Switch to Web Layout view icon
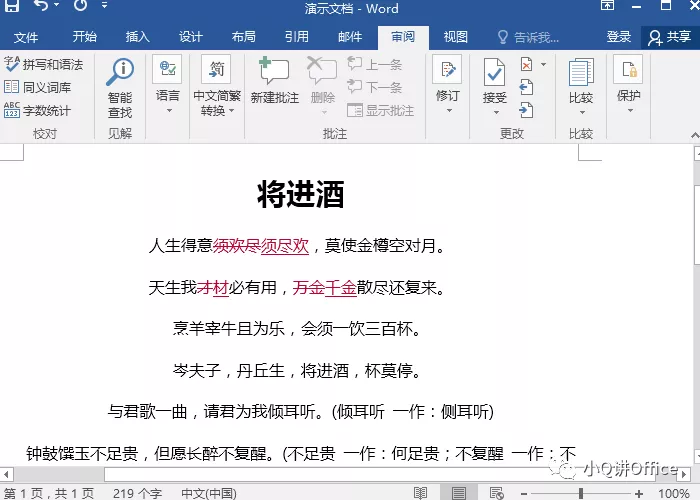 (x=496, y=493)
